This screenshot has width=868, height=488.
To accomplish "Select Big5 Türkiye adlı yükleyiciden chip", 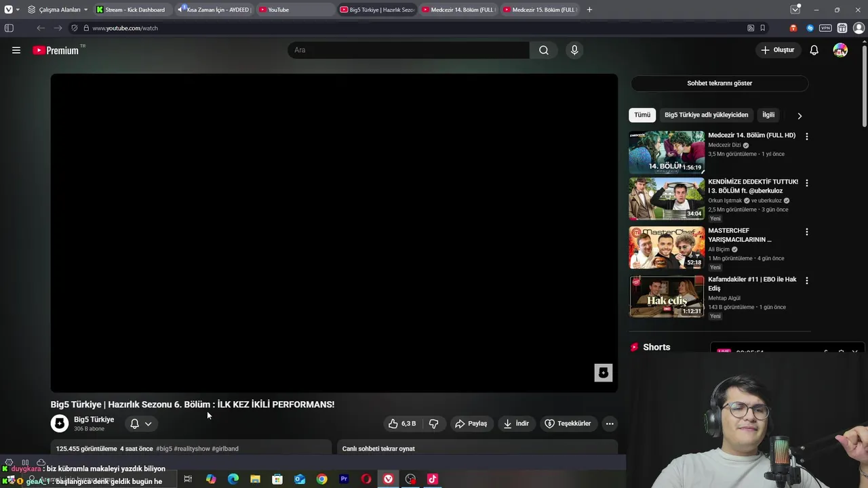I will [x=706, y=115].
